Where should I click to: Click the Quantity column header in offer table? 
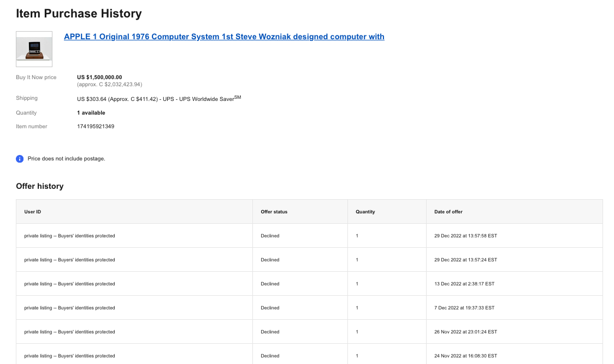point(365,212)
